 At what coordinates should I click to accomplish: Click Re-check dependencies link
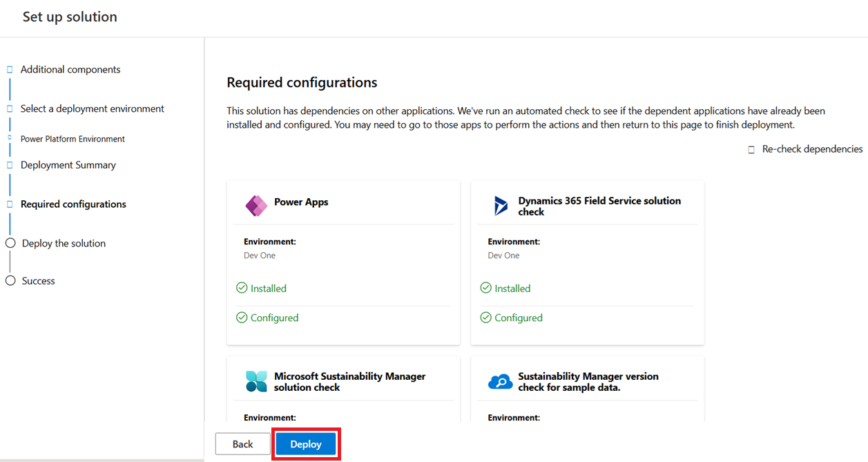click(812, 149)
